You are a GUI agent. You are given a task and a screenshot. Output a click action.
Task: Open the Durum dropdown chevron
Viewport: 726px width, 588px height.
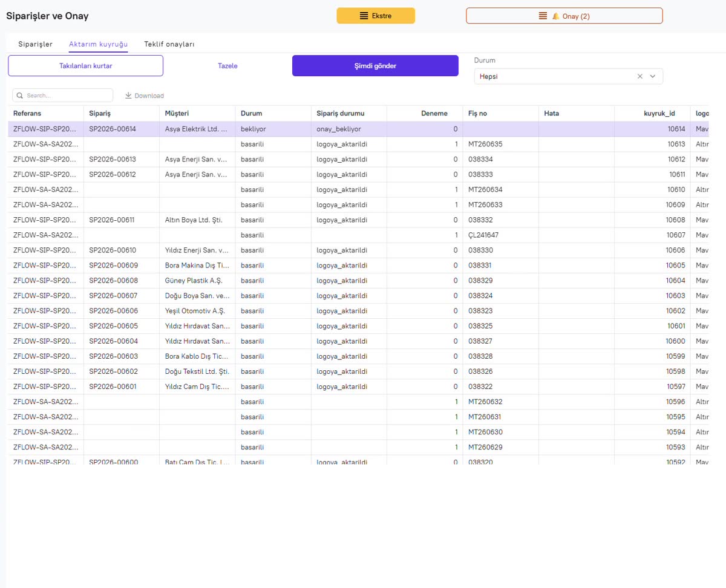[x=653, y=76]
